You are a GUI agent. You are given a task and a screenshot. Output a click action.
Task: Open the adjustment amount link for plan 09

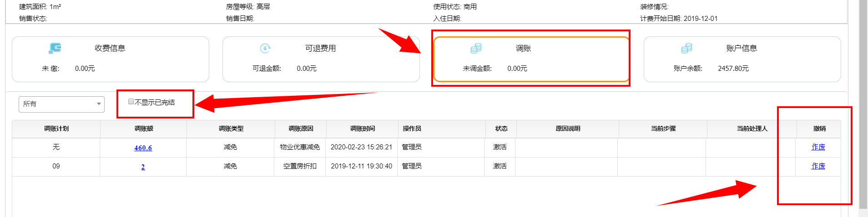pos(143,167)
